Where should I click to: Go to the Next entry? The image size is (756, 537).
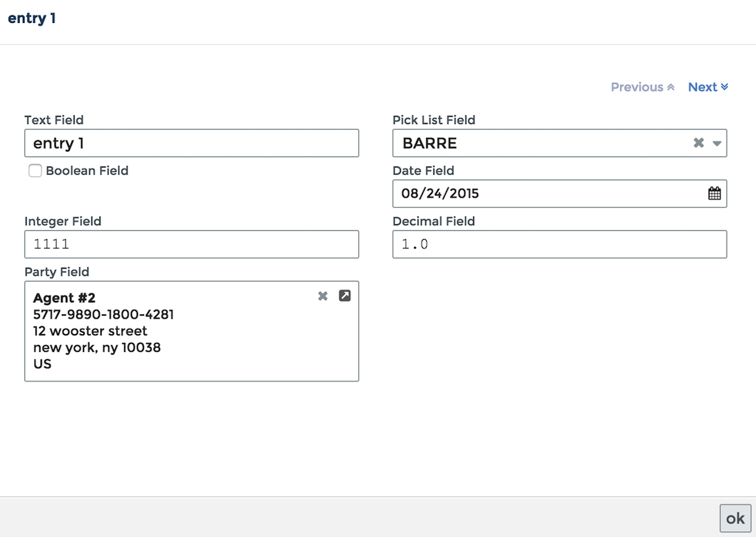tap(708, 87)
